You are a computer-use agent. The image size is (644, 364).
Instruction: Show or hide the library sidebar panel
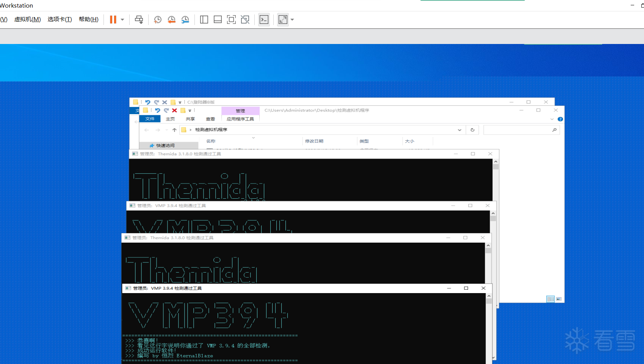click(x=204, y=20)
